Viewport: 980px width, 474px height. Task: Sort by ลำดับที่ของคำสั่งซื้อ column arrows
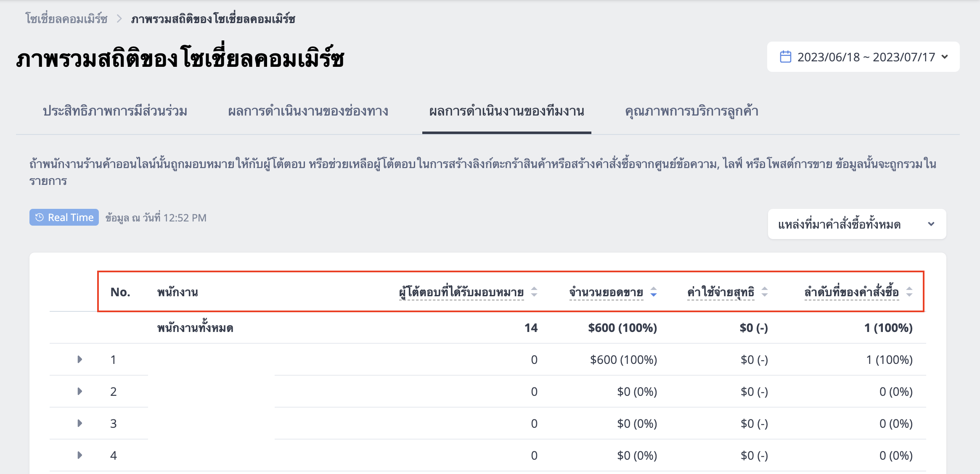(x=909, y=292)
